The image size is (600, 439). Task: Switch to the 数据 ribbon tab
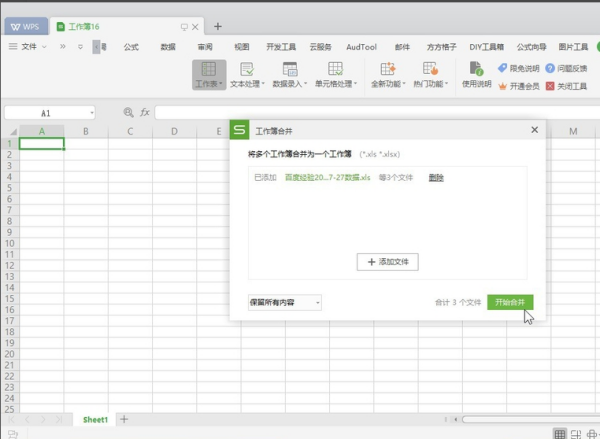pyautogui.click(x=168, y=46)
